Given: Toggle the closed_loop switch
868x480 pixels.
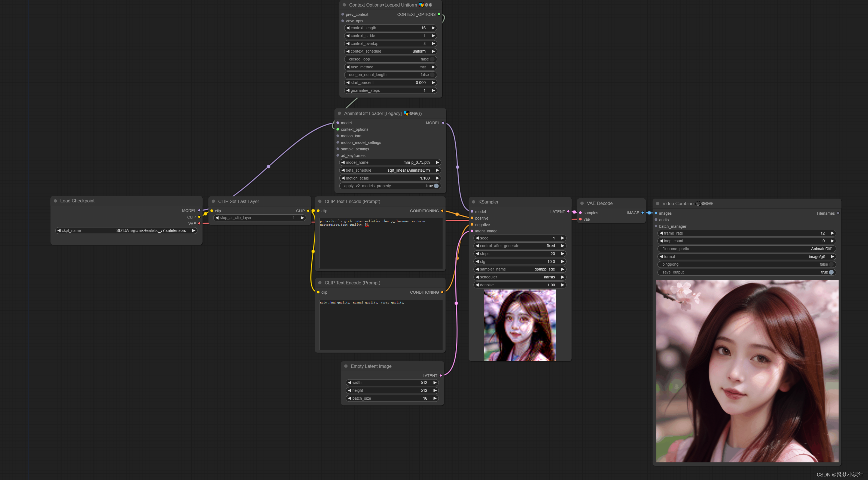Looking at the screenshot, I should (x=432, y=59).
